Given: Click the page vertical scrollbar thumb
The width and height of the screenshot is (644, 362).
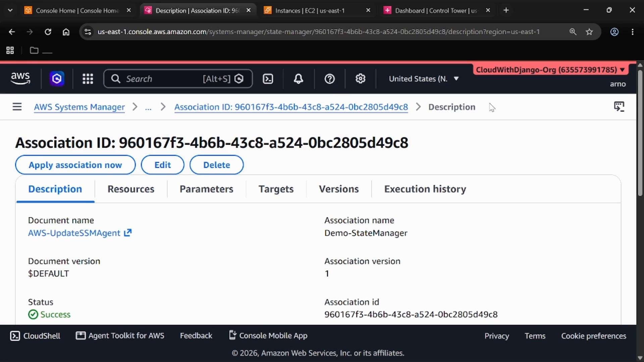Looking at the screenshot, I should pyautogui.click(x=640, y=133).
